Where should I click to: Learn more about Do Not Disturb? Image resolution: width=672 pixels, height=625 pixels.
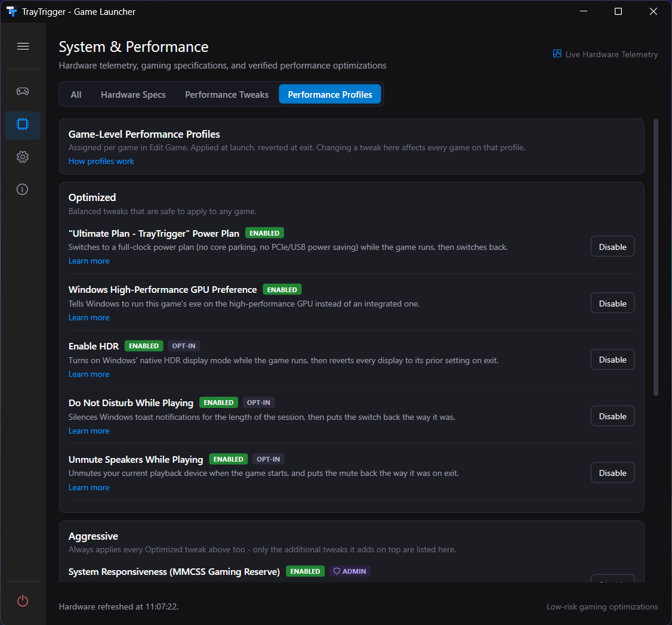coord(89,431)
